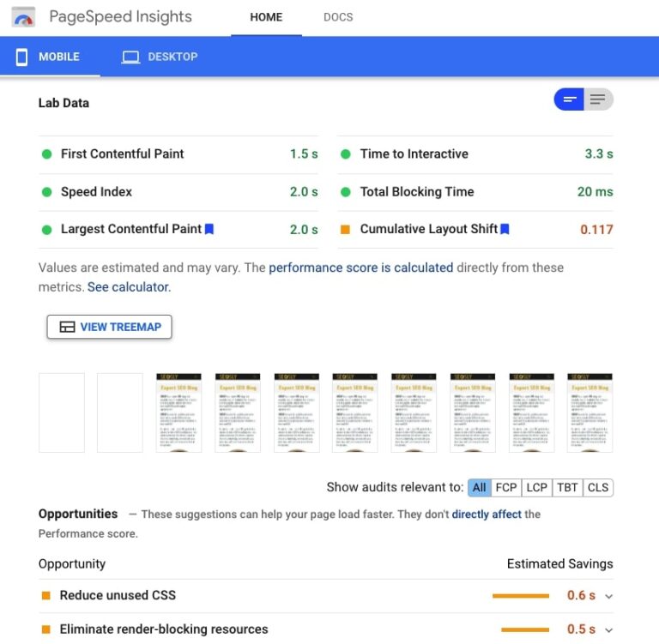Click the 'Cumulative Layout Shift' metric label
The height and width of the screenshot is (644, 659).
click(x=429, y=229)
